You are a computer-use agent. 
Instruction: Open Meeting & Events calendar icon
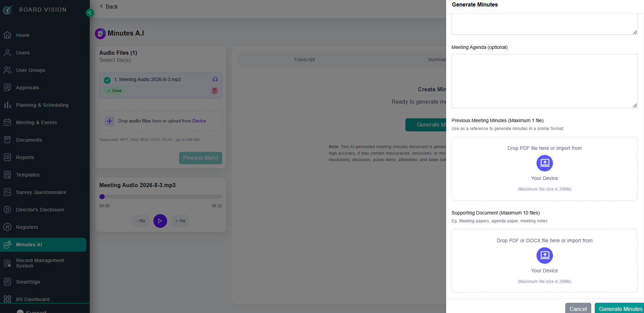pyautogui.click(x=7, y=122)
